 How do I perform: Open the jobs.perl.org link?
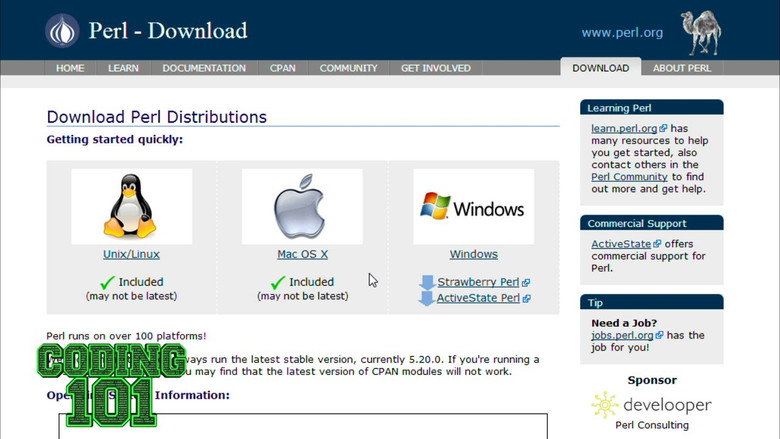tap(620, 335)
